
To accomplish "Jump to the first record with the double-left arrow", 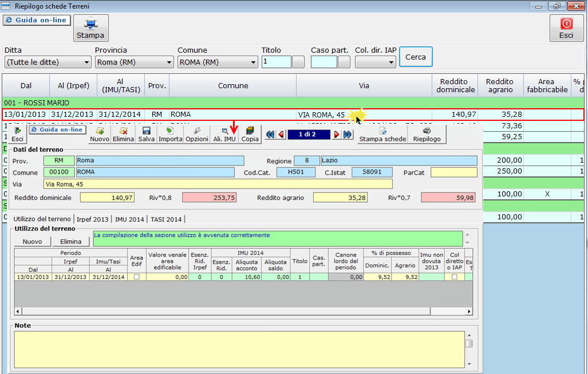I will (270, 134).
